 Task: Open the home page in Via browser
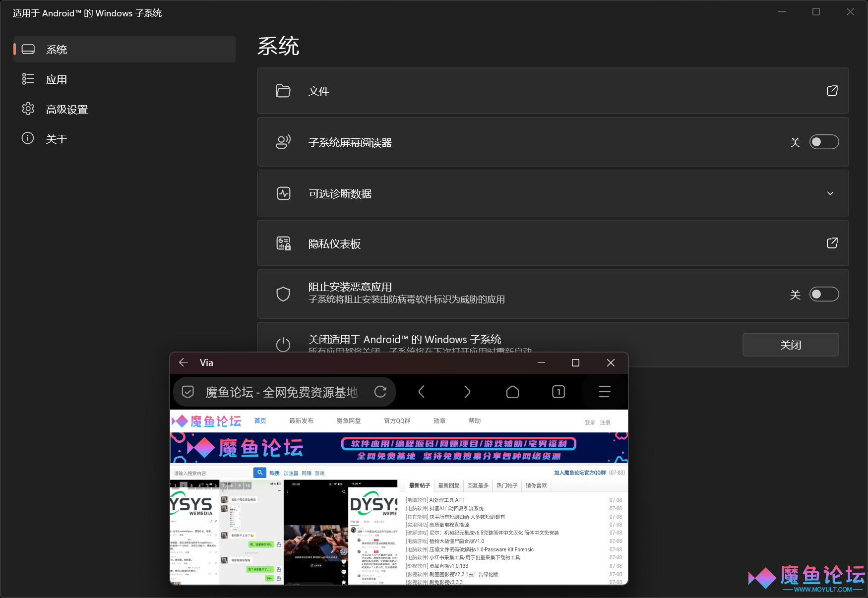pyautogui.click(x=513, y=392)
